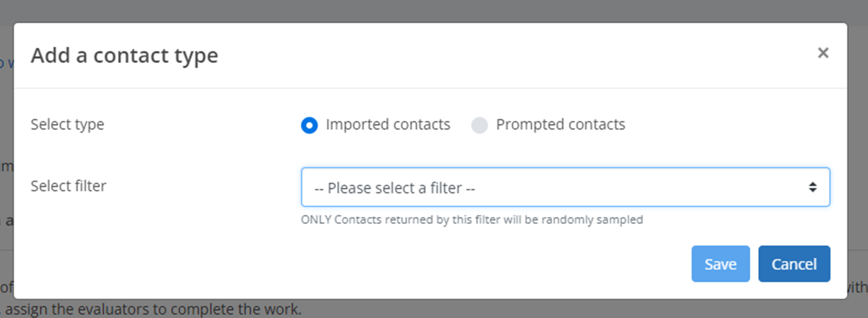Click the Imported contacts label text
Viewport: 868px width, 318px height.
[388, 125]
